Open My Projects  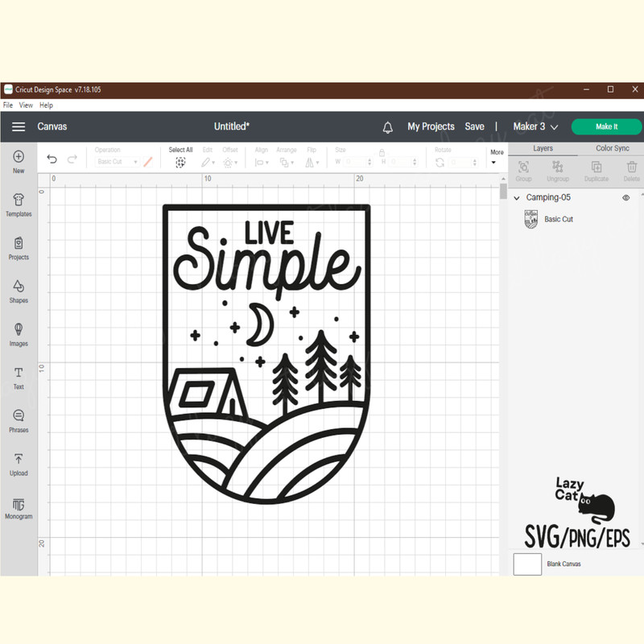pyautogui.click(x=431, y=126)
